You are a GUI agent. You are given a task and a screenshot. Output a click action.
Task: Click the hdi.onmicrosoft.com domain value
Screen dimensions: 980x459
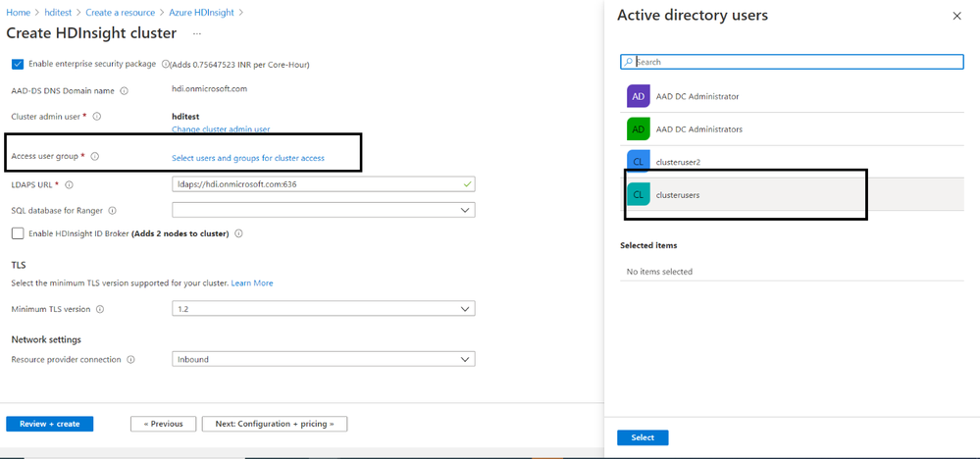pos(209,88)
